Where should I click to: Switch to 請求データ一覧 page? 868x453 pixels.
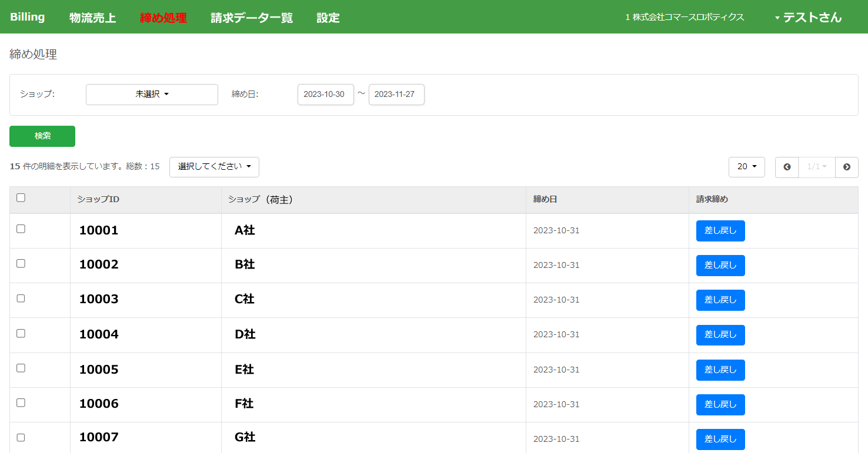tap(251, 18)
